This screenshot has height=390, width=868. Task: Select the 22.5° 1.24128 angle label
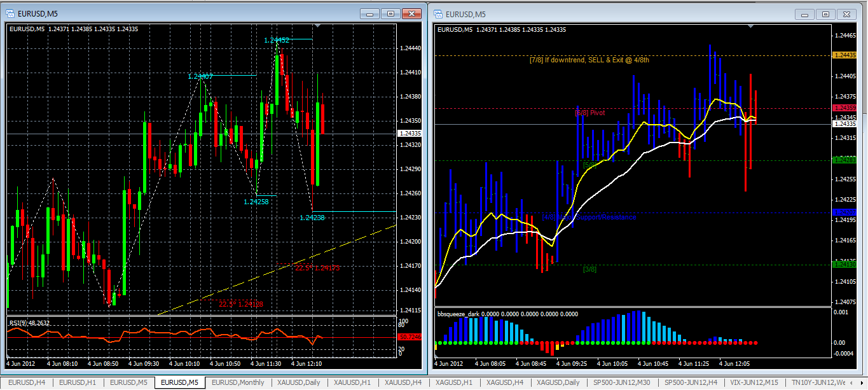click(x=240, y=304)
